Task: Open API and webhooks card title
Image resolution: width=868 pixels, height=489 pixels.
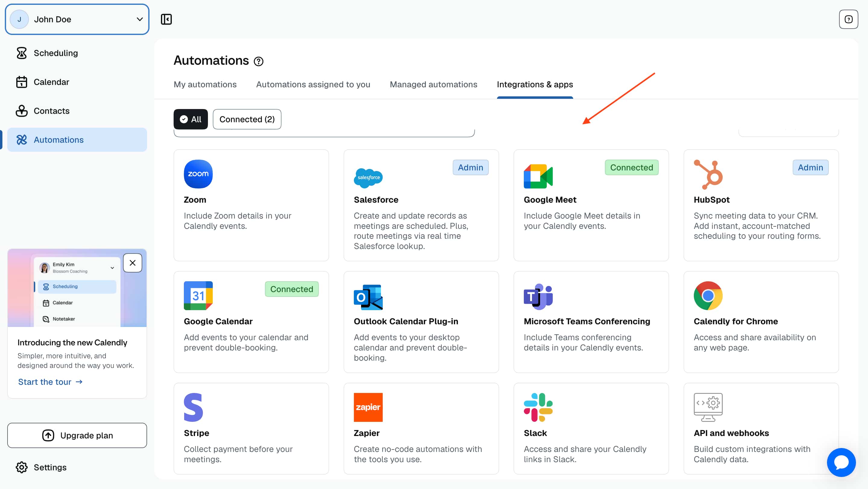Action: 731,433
